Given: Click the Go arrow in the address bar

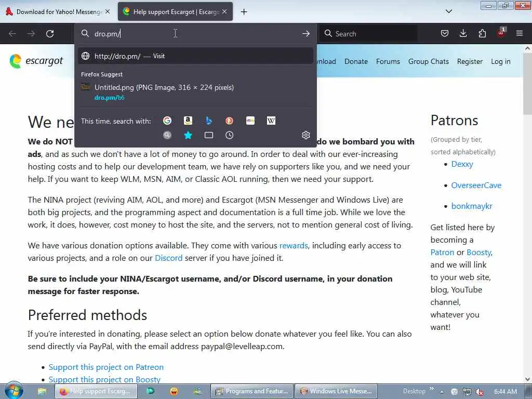Looking at the screenshot, I should tap(305, 34).
